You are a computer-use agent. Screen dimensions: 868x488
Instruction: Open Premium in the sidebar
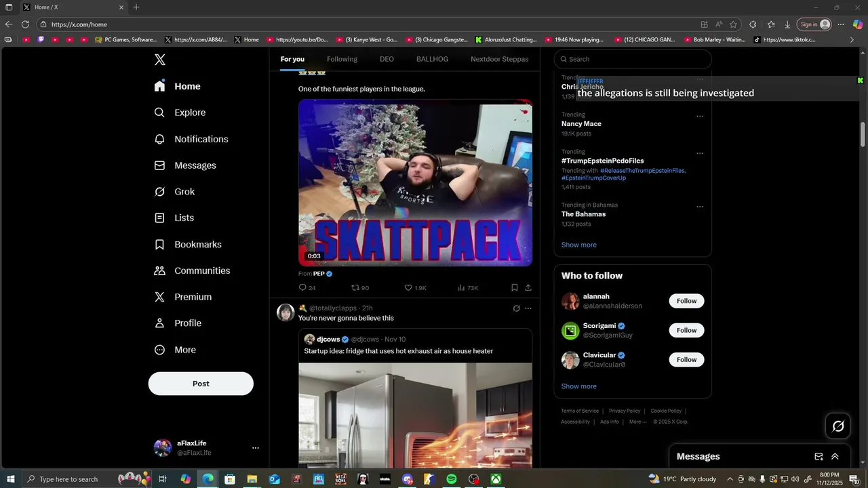183,297
